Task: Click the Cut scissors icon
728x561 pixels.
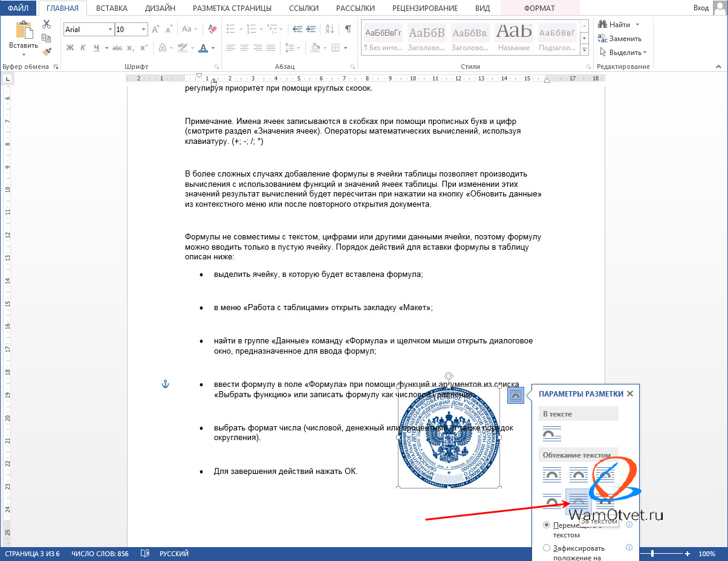Action: pyautogui.click(x=47, y=24)
